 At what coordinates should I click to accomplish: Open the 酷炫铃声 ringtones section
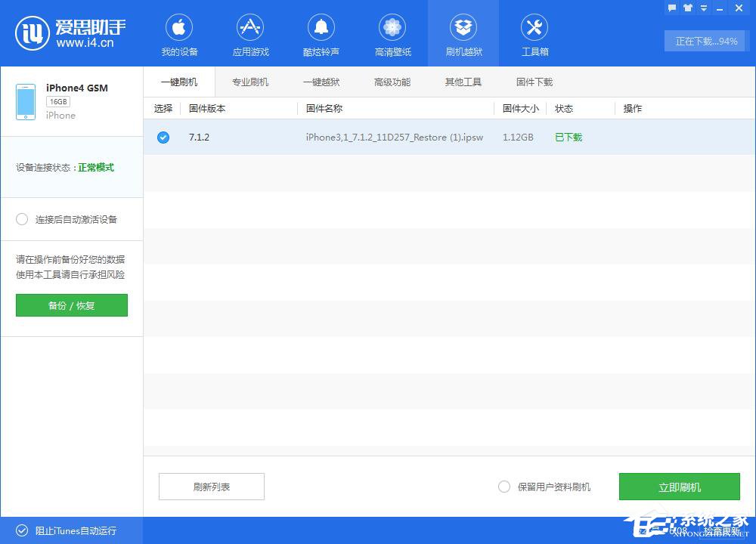click(x=321, y=33)
